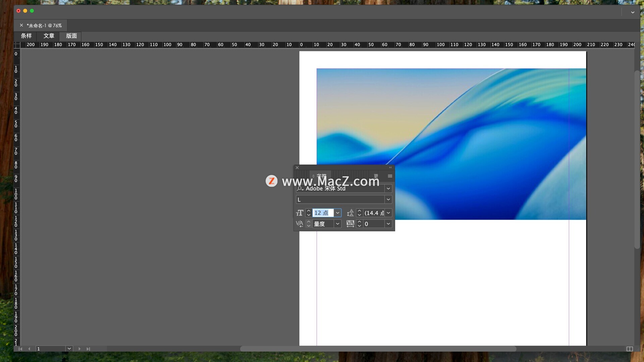Close the 字符 character panel

297,168
